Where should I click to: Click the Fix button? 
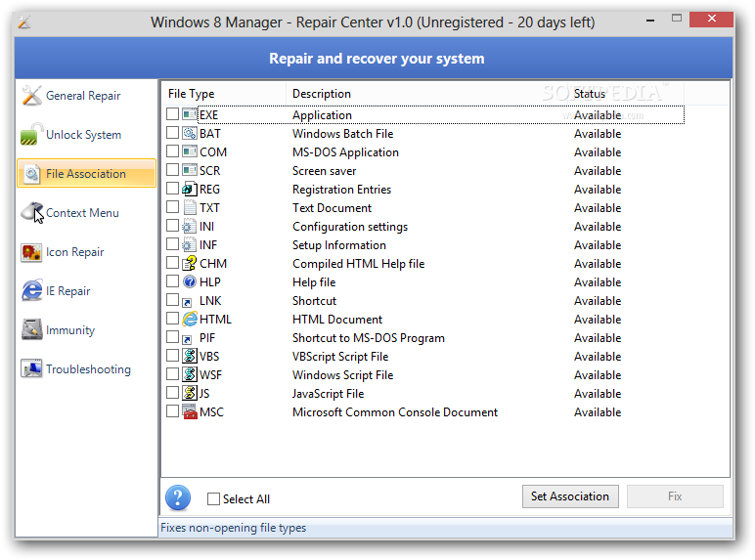675,496
